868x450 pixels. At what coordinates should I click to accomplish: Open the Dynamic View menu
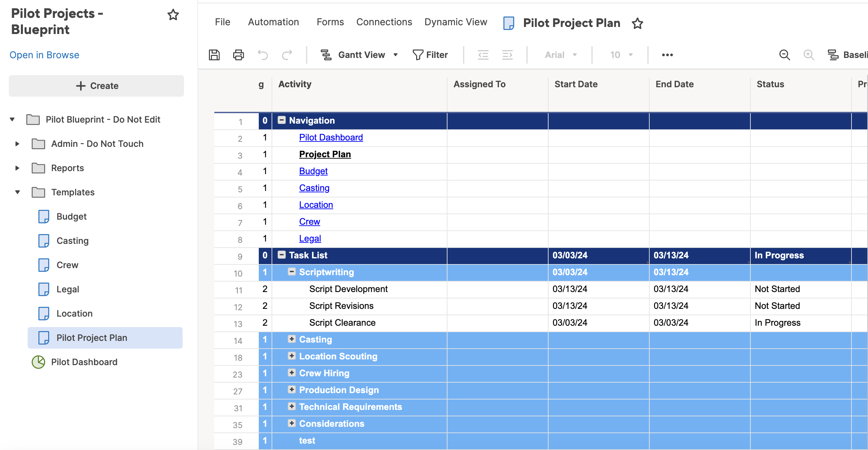pyautogui.click(x=456, y=22)
